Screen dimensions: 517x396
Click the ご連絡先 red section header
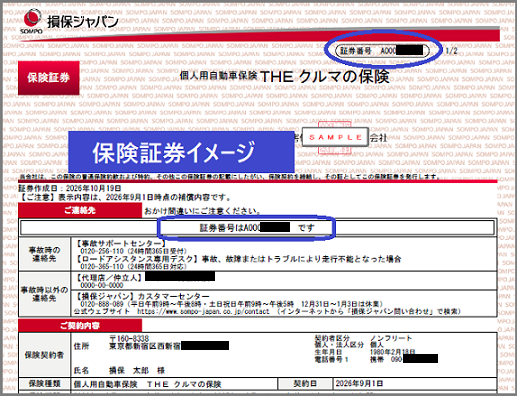(80, 211)
